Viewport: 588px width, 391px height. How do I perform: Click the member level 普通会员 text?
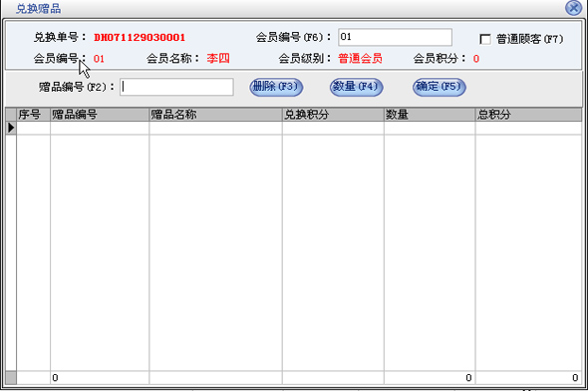[x=360, y=59]
